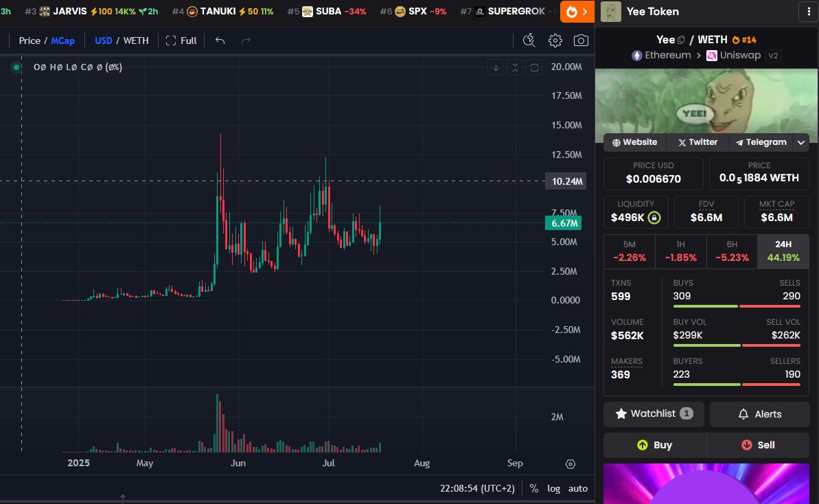The height and width of the screenshot is (504, 819).
Task: Click the down arrow pane control
Action: [x=496, y=67]
